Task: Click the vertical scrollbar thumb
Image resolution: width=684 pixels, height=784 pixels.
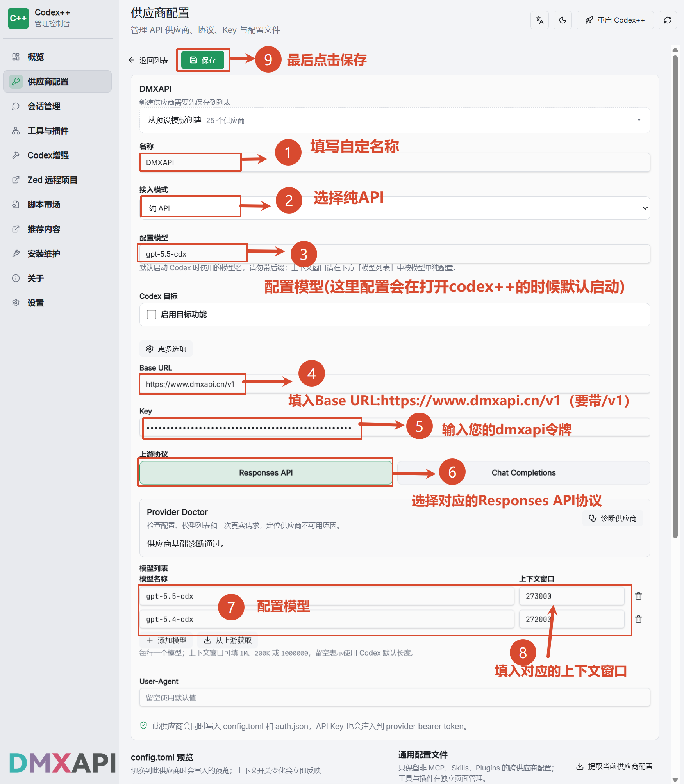Action: coord(675,297)
